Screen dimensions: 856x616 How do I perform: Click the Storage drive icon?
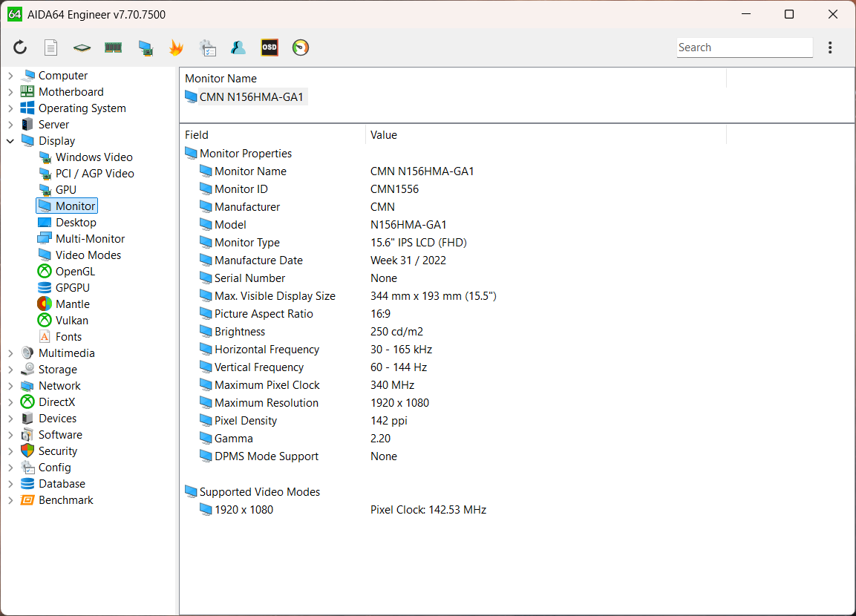(27, 370)
